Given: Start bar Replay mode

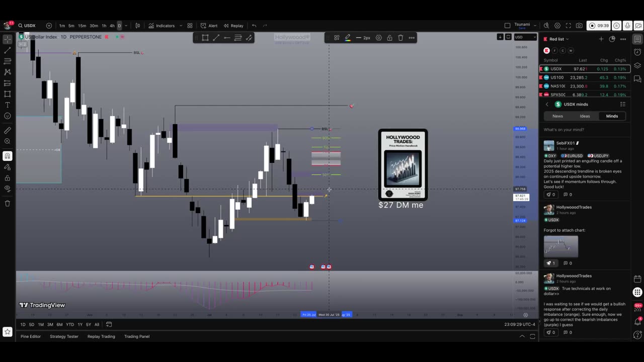Looking at the screenshot, I should click(233, 26).
